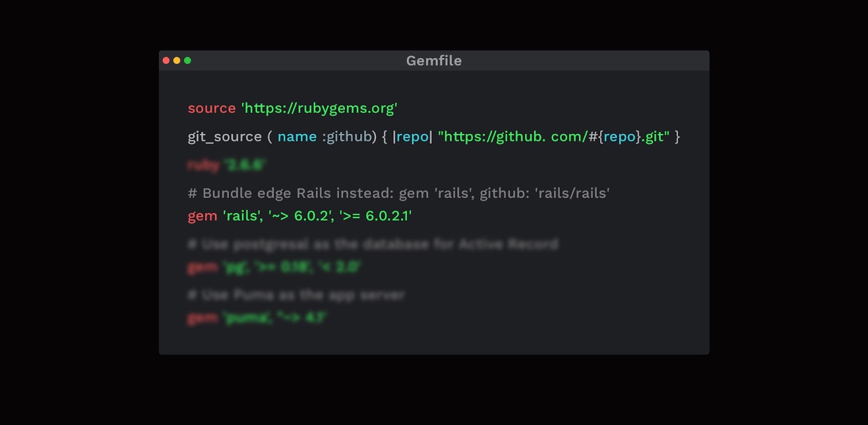Click the '~> 6.0.2' version string
Image resolution: width=868 pixels, height=425 pixels.
[301, 216]
